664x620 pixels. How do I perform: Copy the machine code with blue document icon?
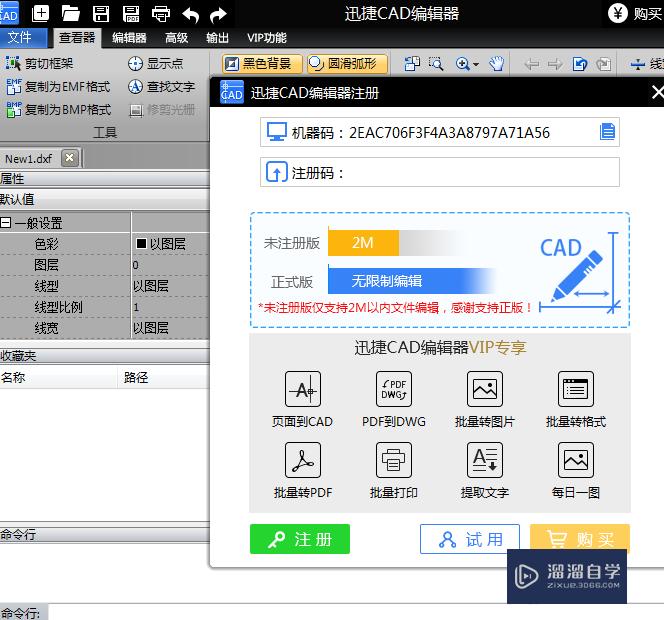607,132
